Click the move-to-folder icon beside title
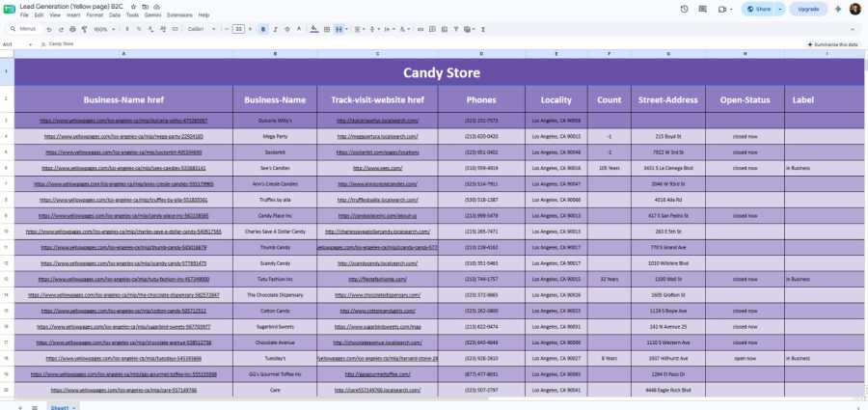Image resolution: width=868 pixels, height=410 pixels. tap(145, 6)
